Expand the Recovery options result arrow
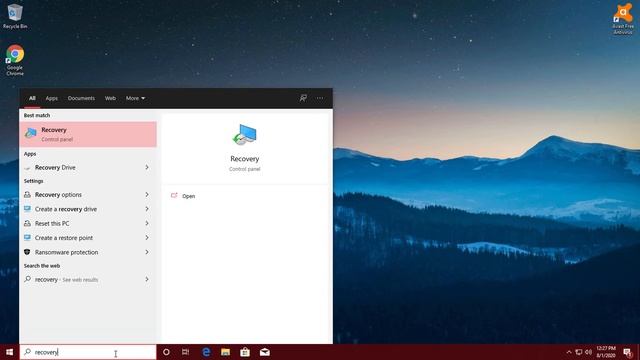Image resolution: width=640 pixels, height=360 pixels. click(x=147, y=195)
